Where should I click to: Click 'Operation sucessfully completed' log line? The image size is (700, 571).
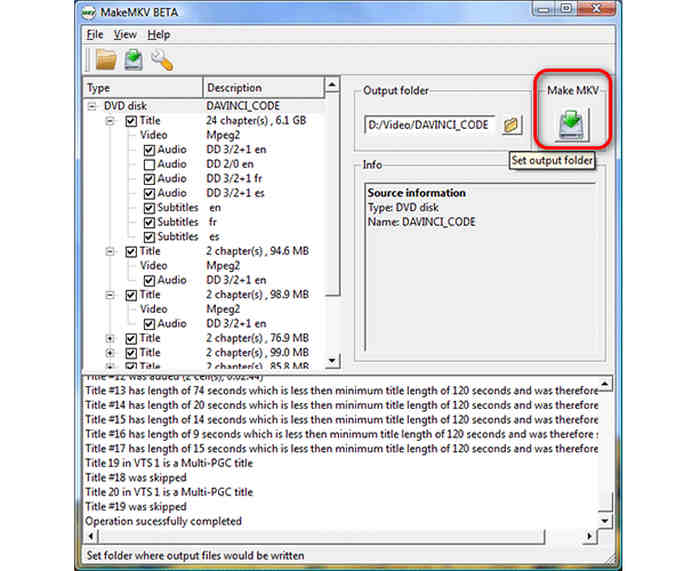tap(163, 521)
